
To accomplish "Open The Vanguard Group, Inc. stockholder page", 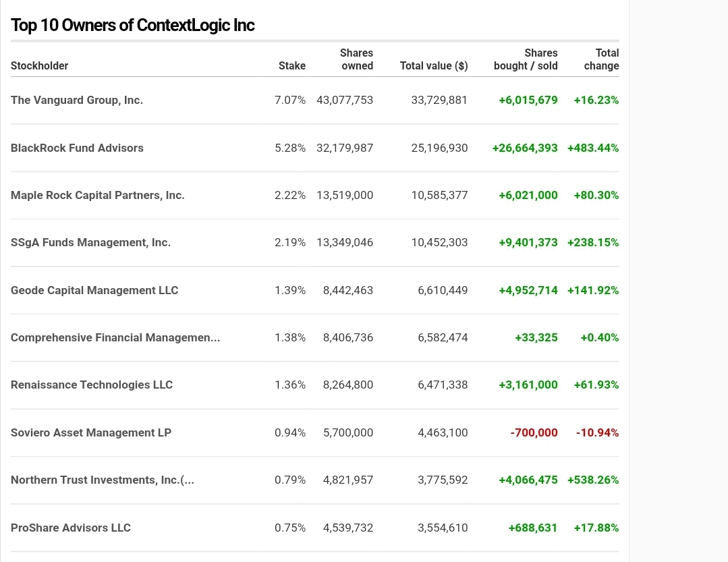I will tap(76, 100).
